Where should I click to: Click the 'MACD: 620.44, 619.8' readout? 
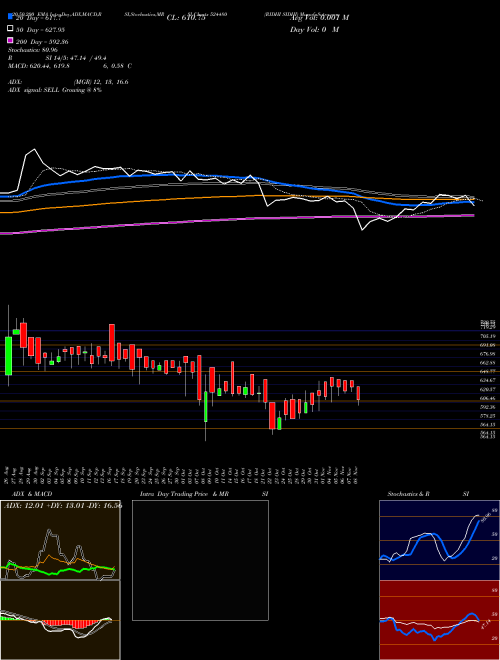[x=39, y=66]
